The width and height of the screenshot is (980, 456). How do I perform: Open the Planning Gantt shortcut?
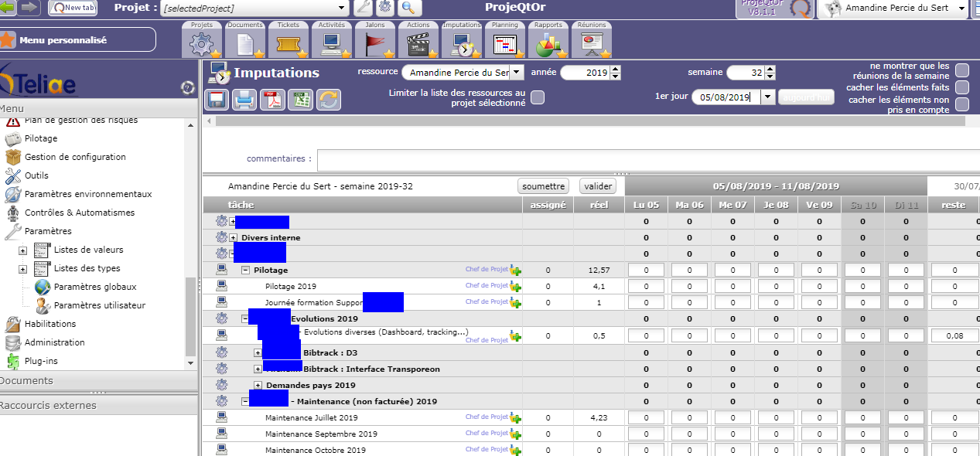[x=504, y=43]
